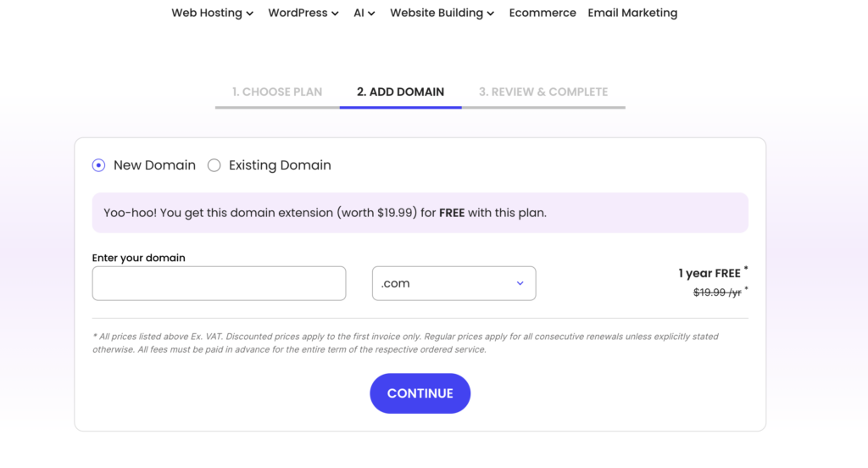The height and width of the screenshot is (468, 868).
Task: Focus the Enter your domain field
Action: click(219, 283)
